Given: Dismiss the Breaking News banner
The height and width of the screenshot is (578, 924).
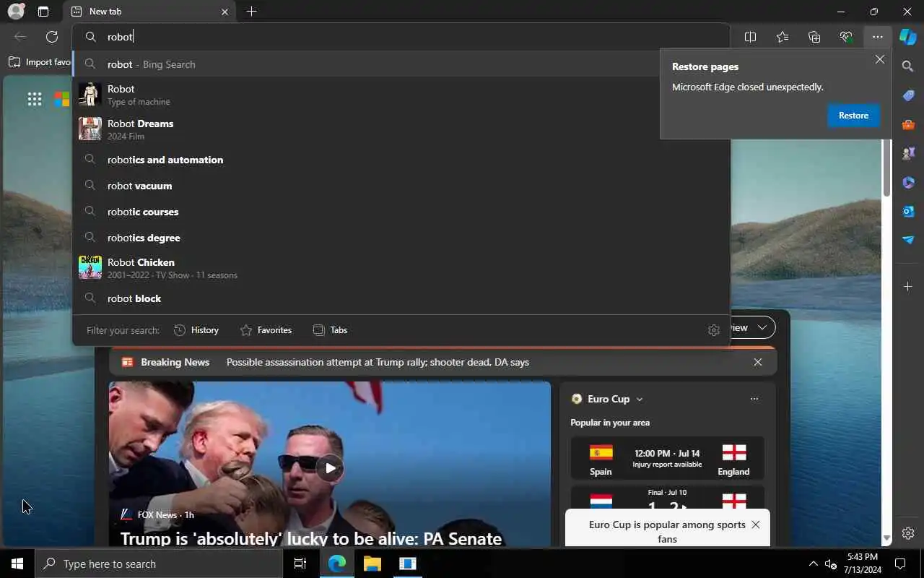Looking at the screenshot, I should coord(757,362).
